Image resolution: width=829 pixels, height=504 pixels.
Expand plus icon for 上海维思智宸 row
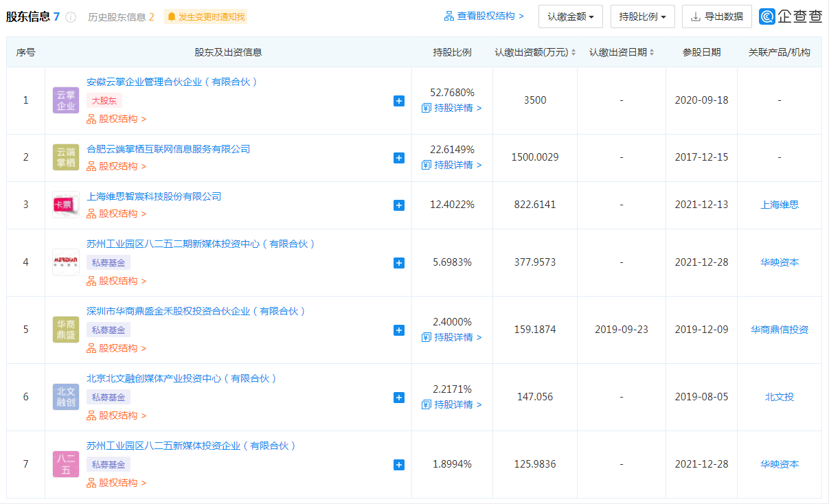pos(399,205)
